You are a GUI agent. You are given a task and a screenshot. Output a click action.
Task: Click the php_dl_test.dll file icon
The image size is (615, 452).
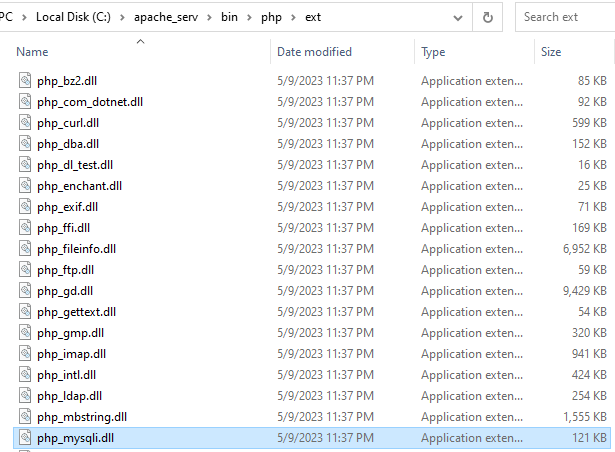[x=25, y=164]
